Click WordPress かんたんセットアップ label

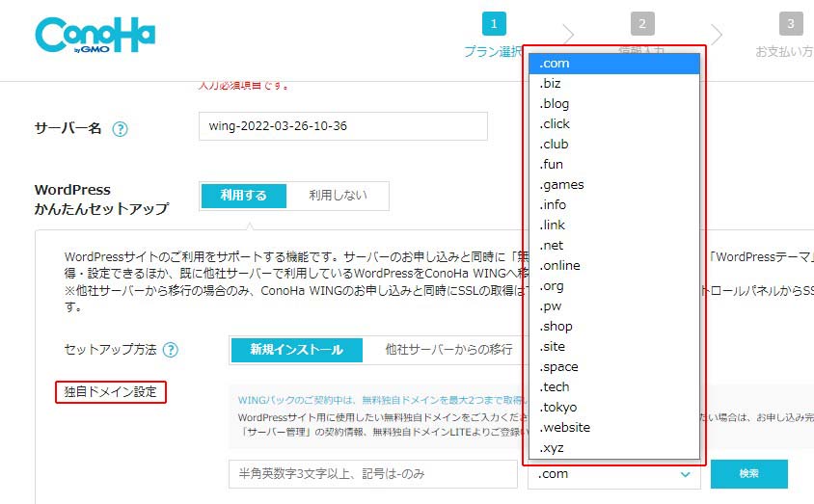(102, 199)
